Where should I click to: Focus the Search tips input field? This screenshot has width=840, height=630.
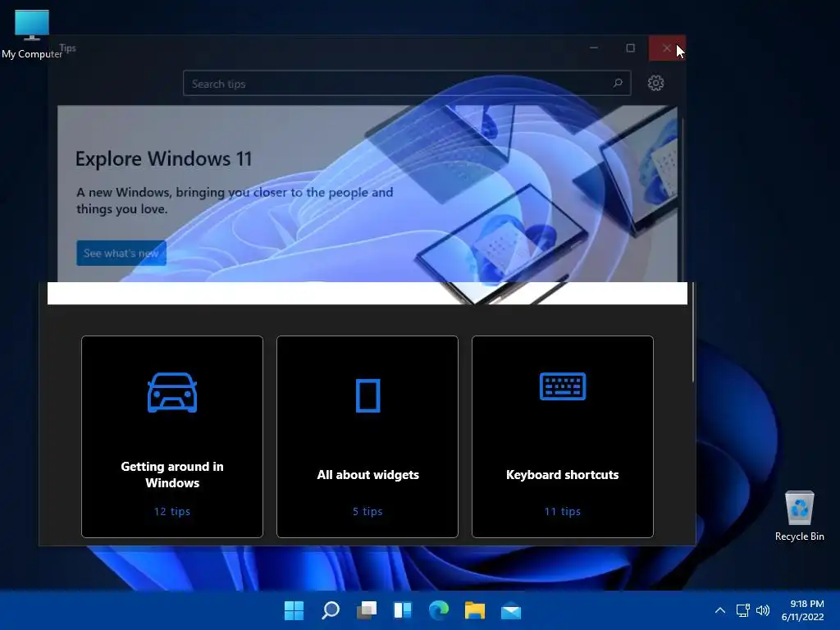[x=407, y=84]
